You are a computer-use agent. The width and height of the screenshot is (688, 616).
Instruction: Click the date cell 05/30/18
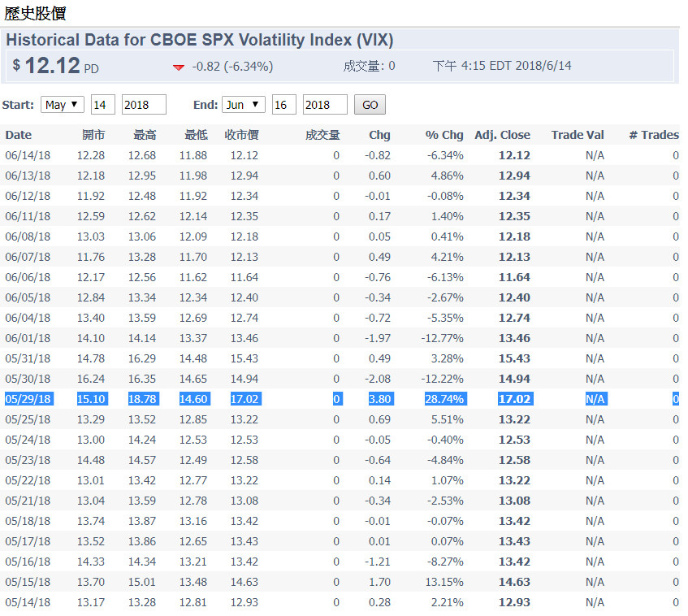click(x=28, y=379)
